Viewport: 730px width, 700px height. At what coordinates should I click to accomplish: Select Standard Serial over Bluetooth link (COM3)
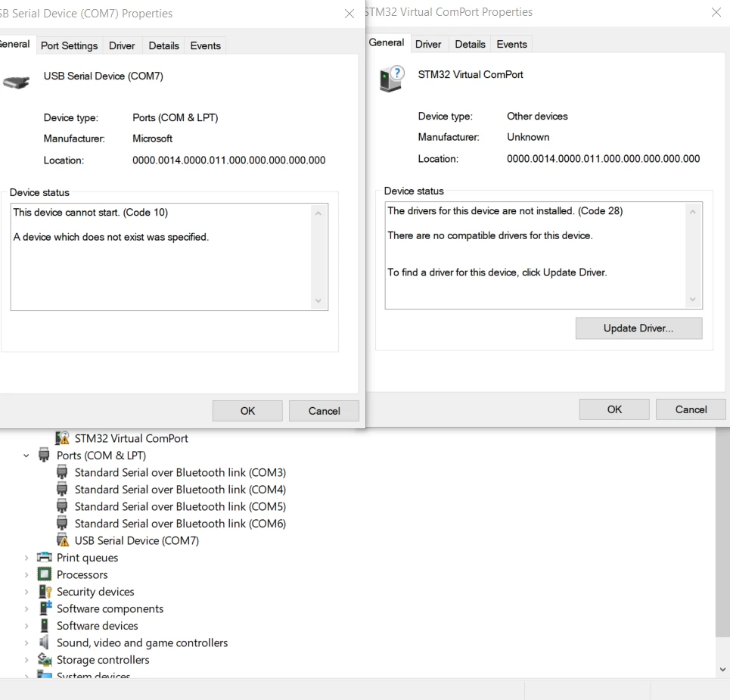(x=180, y=472)
